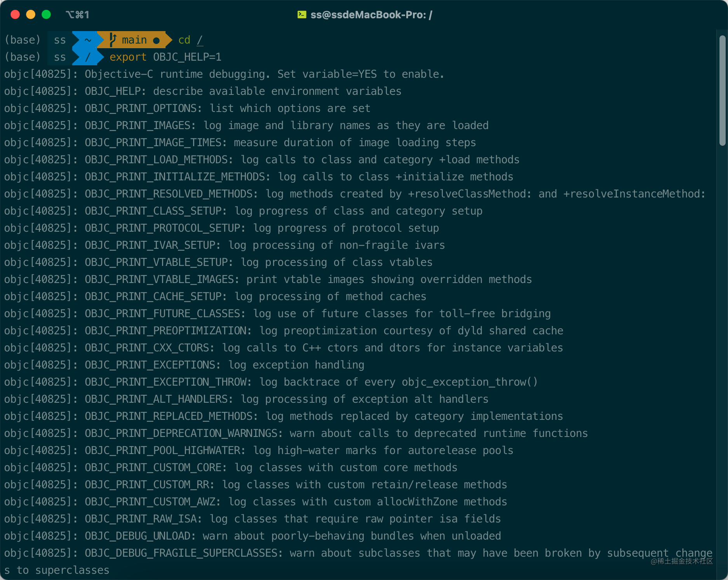Click the root slash prompt segment
The height and width of the screenshot is (580, 728).
click(88, 57)
